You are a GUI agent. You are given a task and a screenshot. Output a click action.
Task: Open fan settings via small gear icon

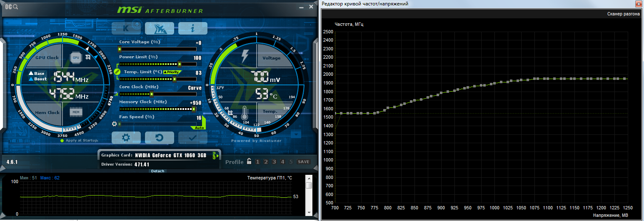[115, 124]
